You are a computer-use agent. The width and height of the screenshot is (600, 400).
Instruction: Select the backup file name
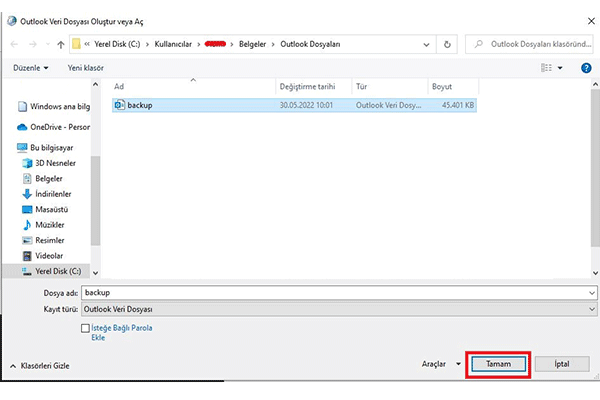pyautogui.click(x=140, y=105)
